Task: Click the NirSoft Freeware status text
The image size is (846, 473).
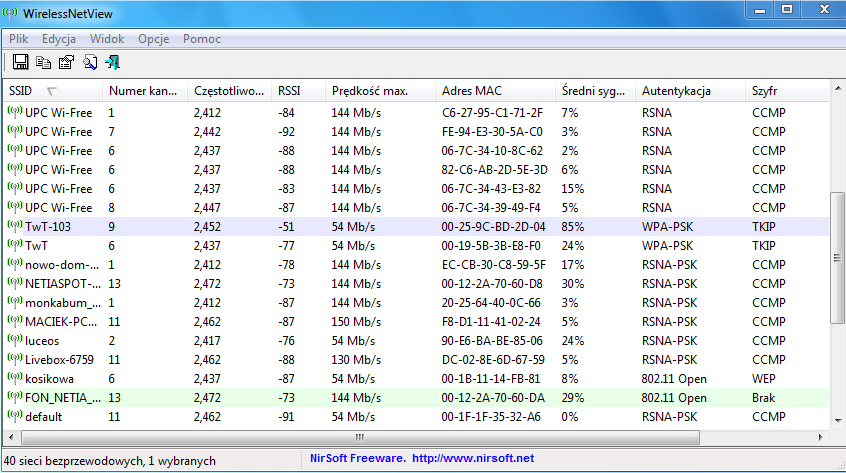Action: (357, 458)
